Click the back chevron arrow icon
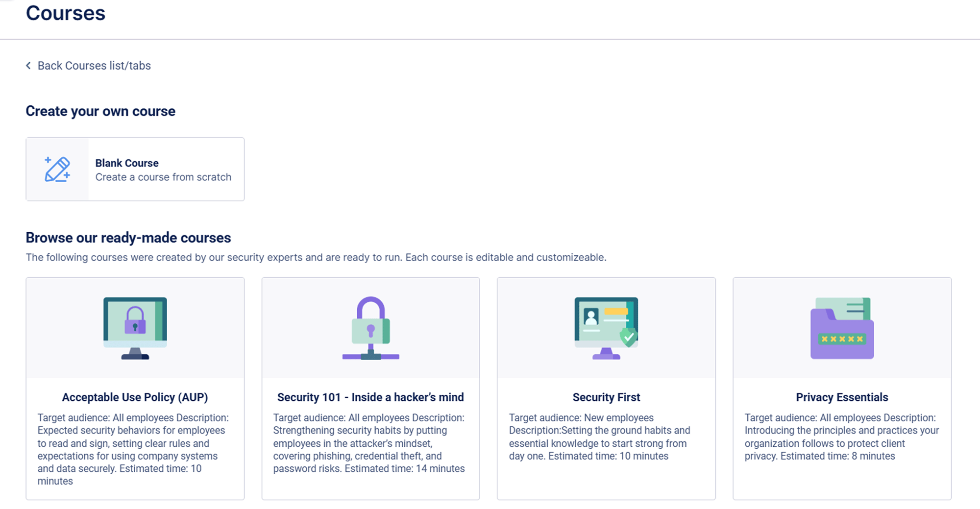Viewport: 980px width, 509px height. point(28,66)
